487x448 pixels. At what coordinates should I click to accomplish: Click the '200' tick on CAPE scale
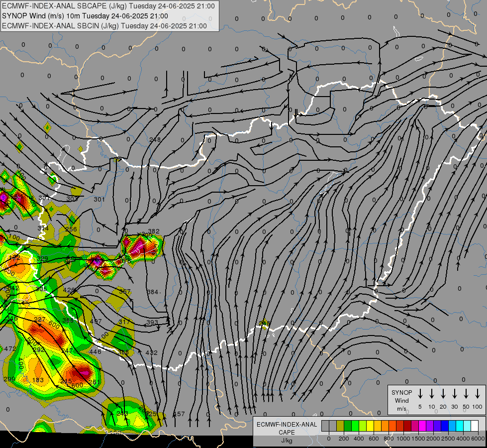coord(344,439)
